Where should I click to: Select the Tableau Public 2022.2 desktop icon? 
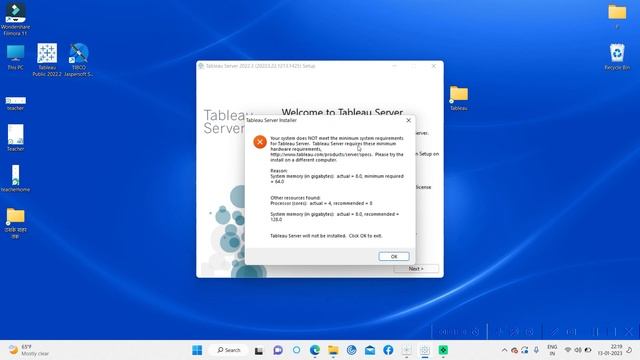pos(47,60)
